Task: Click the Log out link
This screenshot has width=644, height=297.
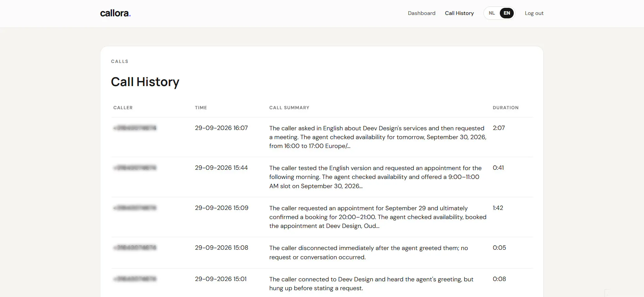Action: coord(534,13)
